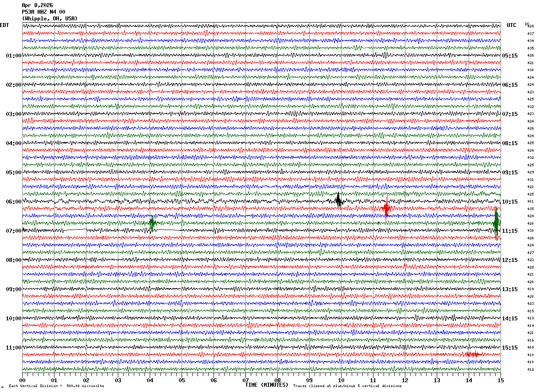Click the 'EDT' timezone label

point(4,25)
